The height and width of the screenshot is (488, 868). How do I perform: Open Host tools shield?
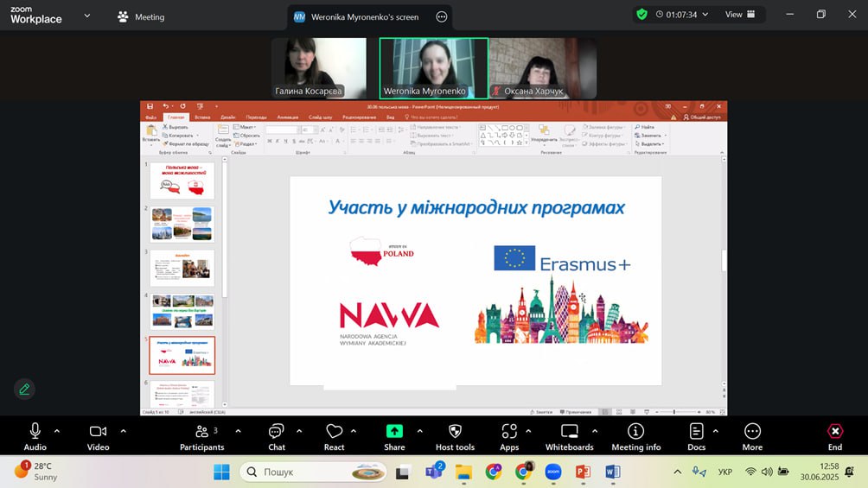[x=455, y=436]
